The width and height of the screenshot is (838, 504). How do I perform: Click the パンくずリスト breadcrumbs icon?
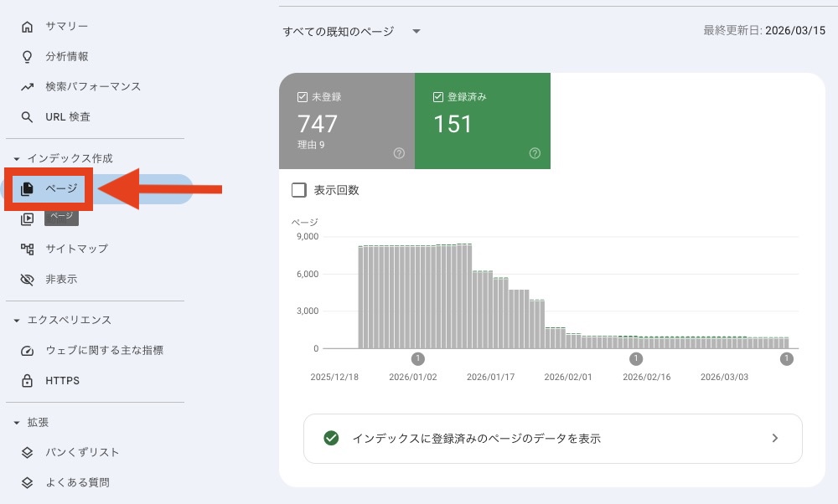pos(27,452)
